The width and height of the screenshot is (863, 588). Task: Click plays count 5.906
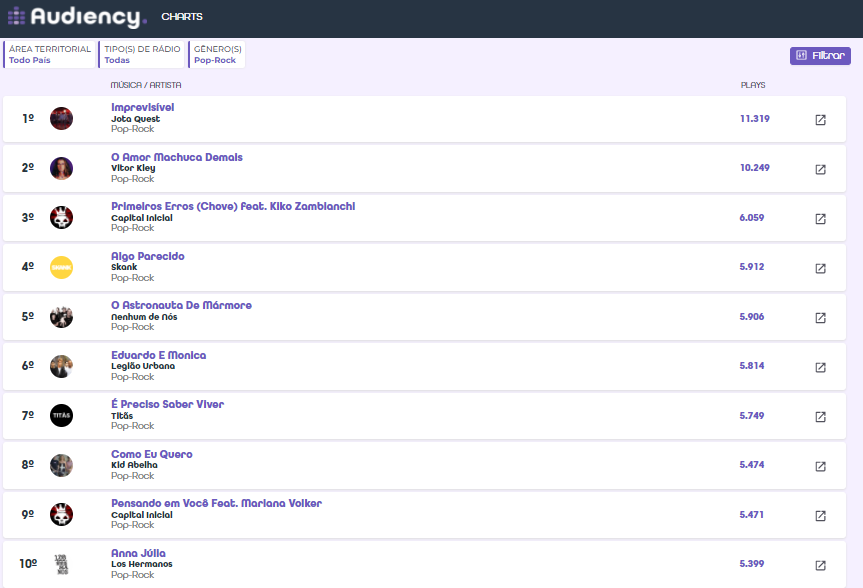[752, 317]
